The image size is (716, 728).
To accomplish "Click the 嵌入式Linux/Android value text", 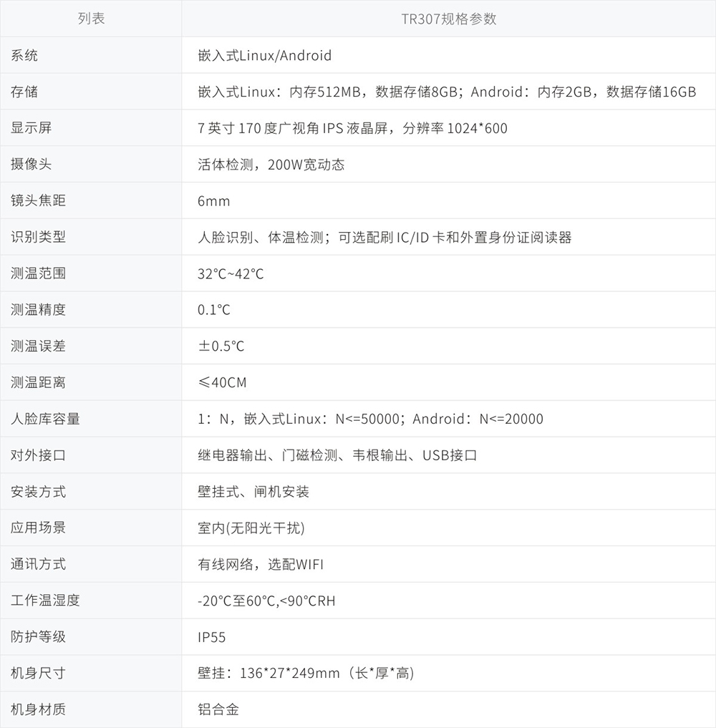I will pos(265,56).
